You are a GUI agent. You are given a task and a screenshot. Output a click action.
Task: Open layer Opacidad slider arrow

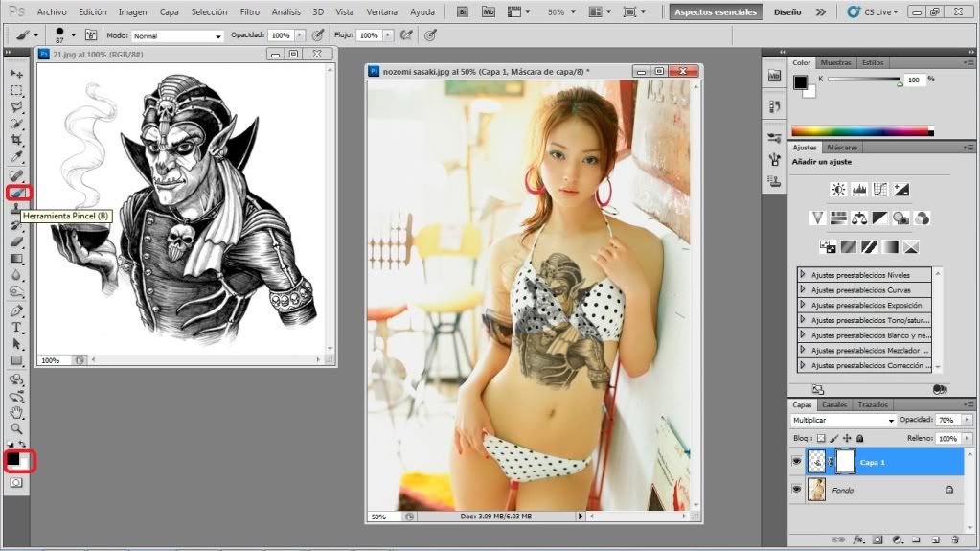coord(967,420)
